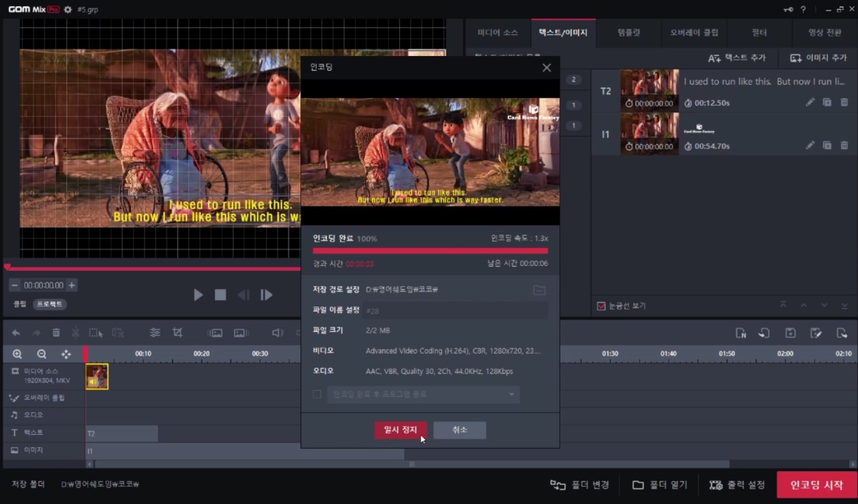Screen dimensions: 858x504
Task: Click the redo arrow in timeline toolbar
Action: 37,333
